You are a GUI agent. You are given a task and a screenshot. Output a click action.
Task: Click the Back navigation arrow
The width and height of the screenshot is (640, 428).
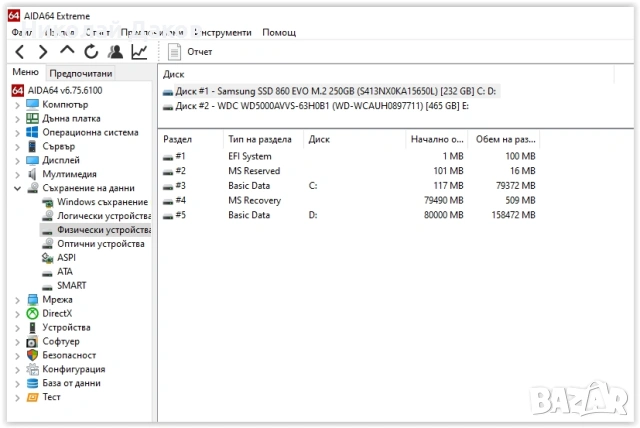[18, 51]
